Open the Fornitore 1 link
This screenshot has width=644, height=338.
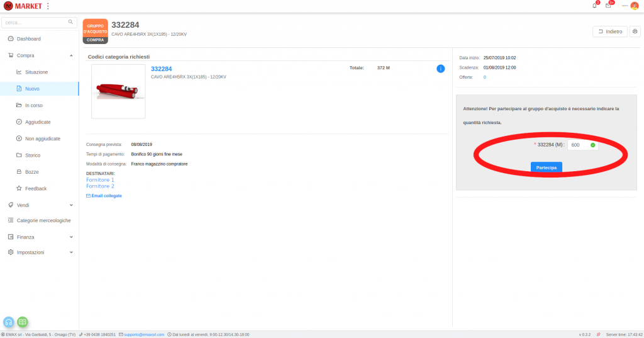pos(100,180)
